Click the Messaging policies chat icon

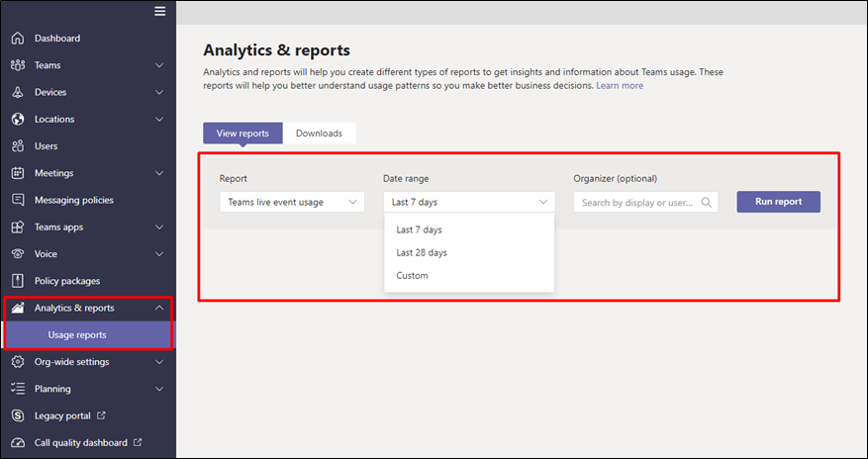pyautogui.click(x=18, y=200)
